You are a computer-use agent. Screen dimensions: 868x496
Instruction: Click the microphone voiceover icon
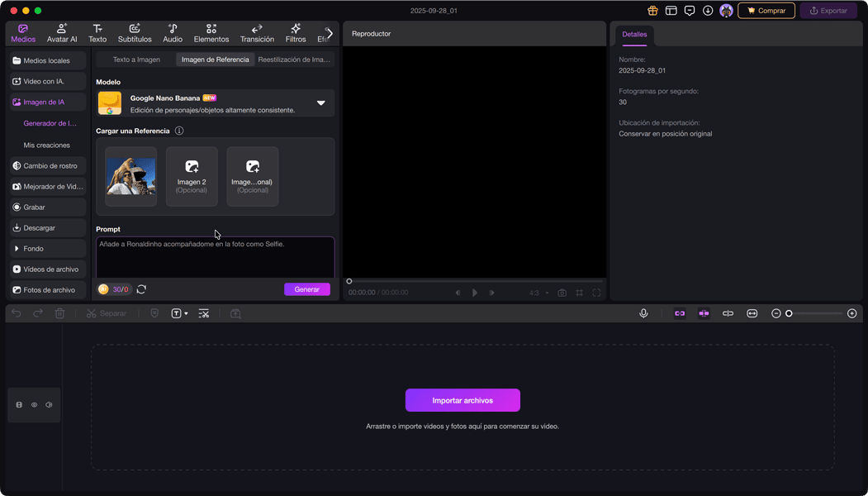point(643,313)
